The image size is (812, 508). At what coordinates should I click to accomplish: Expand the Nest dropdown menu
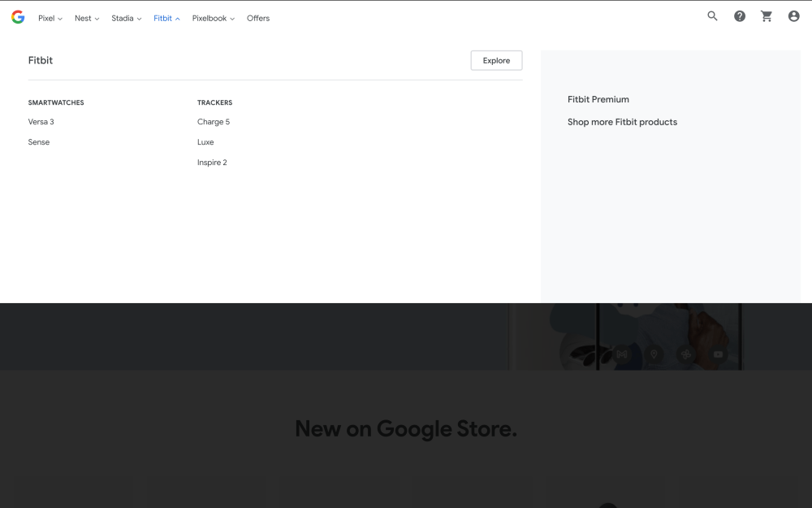coord(87,18)
